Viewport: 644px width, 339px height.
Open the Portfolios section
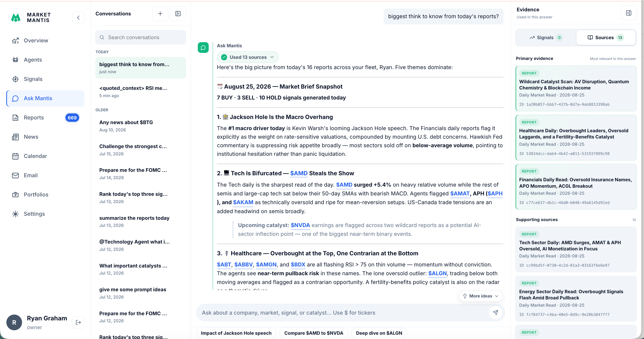[46, 195]
